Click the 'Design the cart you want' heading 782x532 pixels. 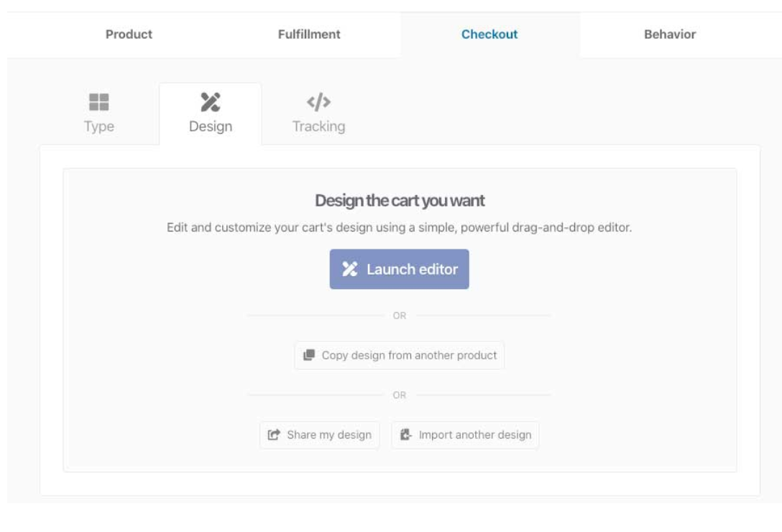tap(400, 201)
